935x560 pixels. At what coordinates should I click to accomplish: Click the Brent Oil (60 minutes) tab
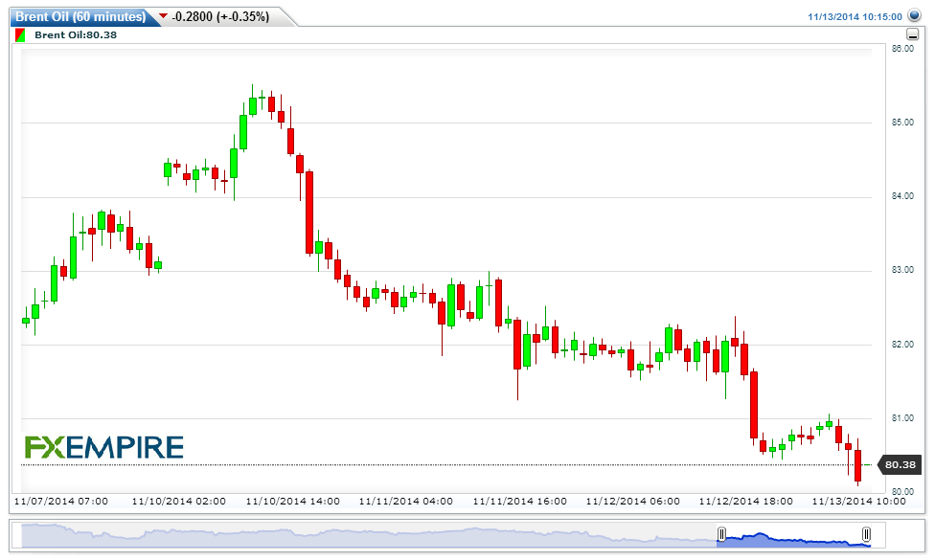click(x=80, y=16)
